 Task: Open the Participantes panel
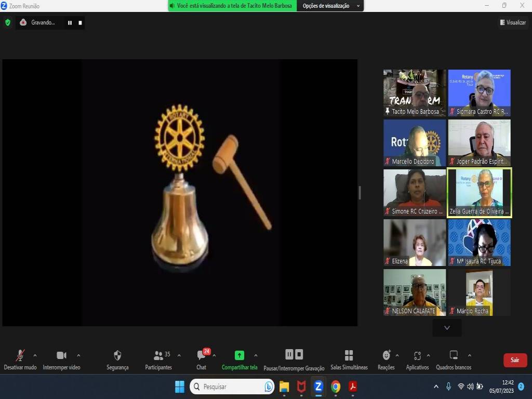(x=158, y=356)
